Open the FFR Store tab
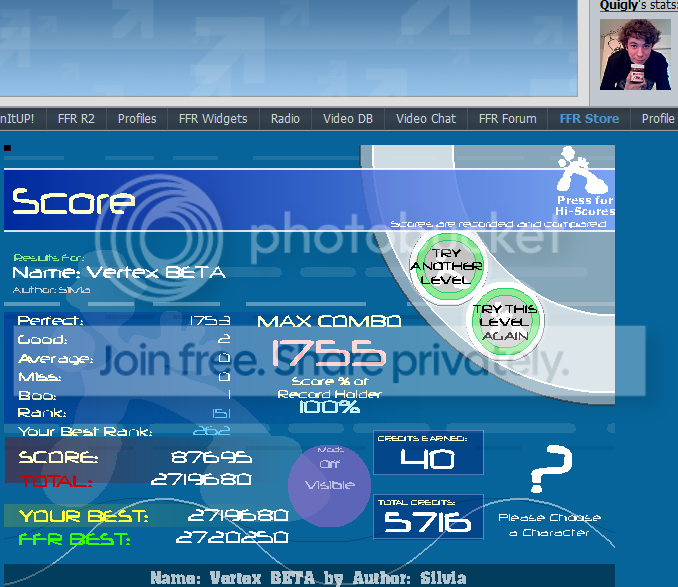 pos(589,119)
